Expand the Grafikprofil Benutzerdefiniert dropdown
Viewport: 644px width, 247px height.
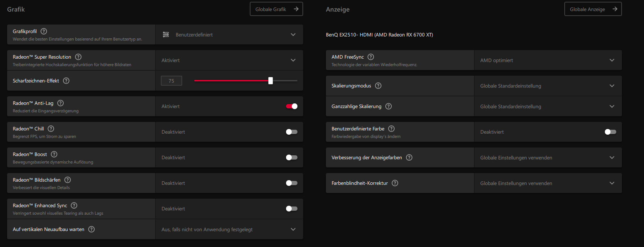point(229,34)
